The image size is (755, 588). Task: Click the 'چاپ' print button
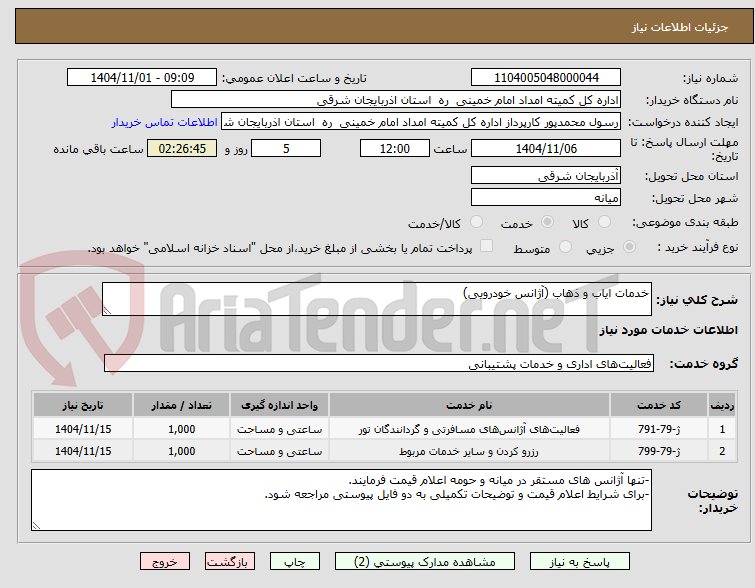[x=295, y=562]
